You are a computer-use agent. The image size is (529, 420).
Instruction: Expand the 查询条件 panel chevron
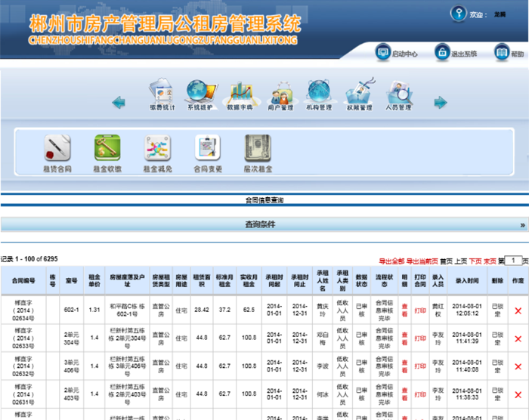(522, 225)
